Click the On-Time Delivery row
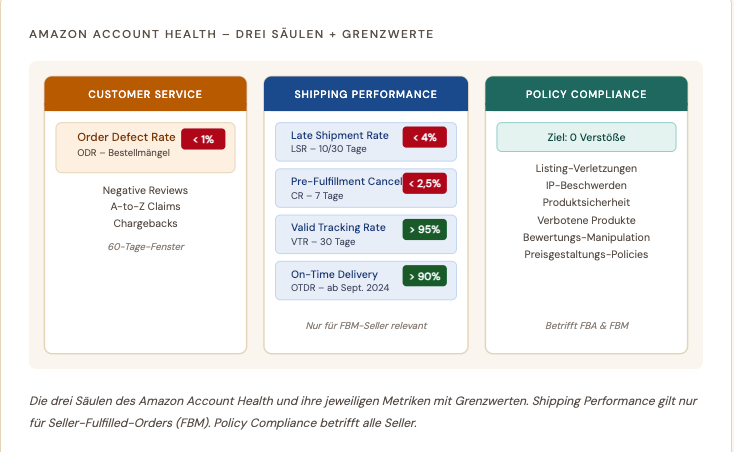 [x=366, y=280]
